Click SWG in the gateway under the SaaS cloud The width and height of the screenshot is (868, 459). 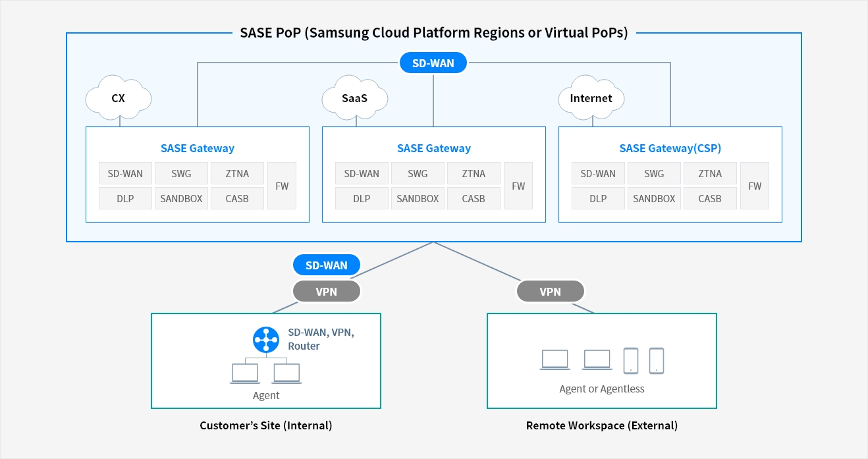pyautogui.click(x=418, y=174)
